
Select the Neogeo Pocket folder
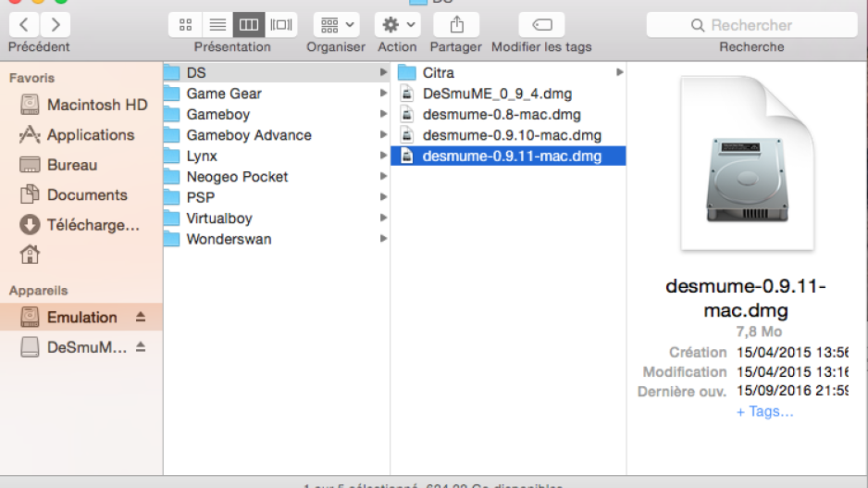click(x=277, y=177)
